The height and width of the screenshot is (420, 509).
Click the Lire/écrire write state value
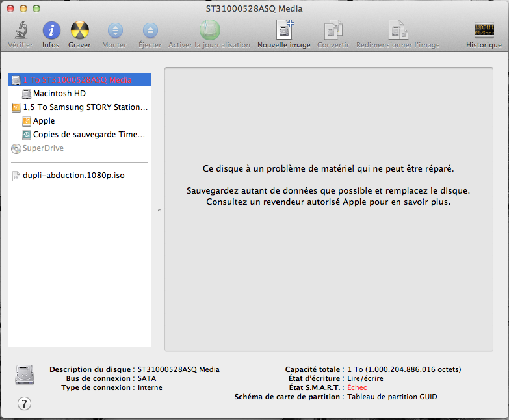(365, 378)
